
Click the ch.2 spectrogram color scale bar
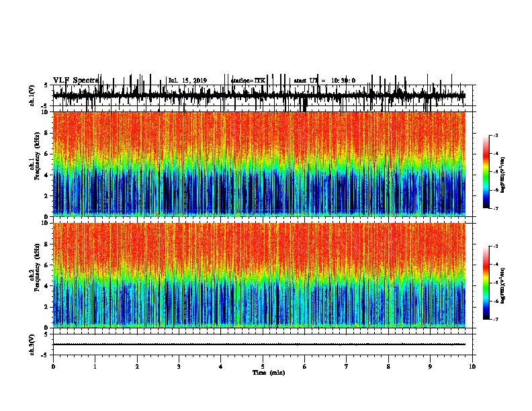tap(486, 283)
